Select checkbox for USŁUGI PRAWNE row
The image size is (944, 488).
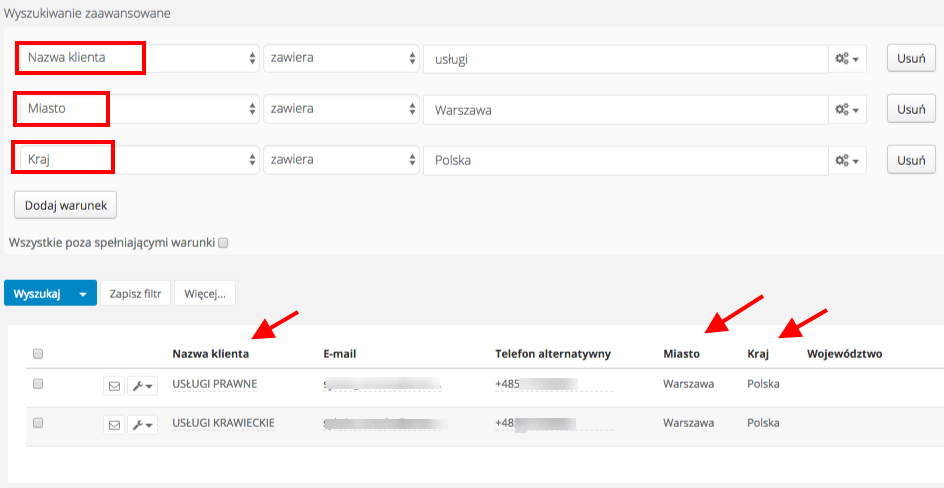click(x=37, y=384)
